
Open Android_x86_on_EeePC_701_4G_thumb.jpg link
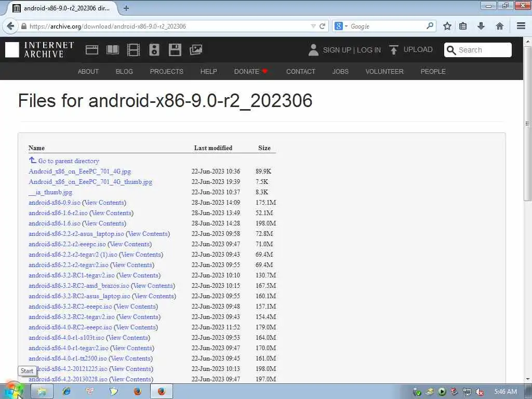coord(90,182)
